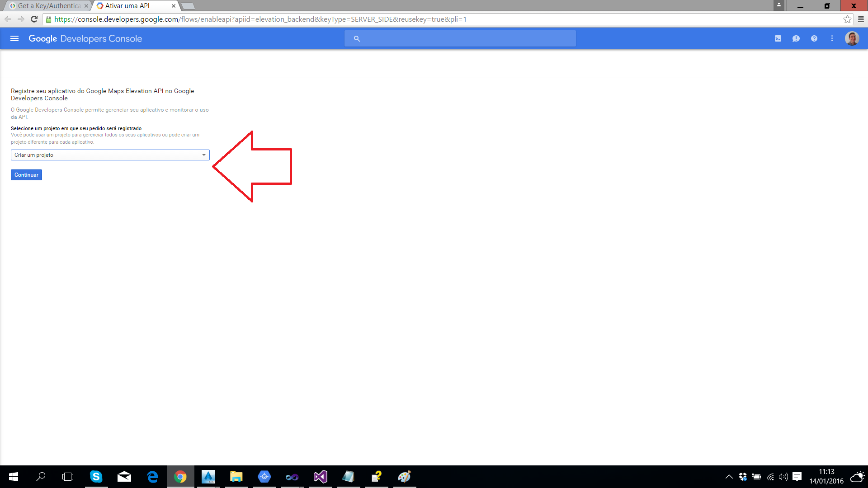The height and width of the screenshot is (488, 868).
Task: Switch to the 'Get a Key/Authentica' tab
Action: pyautogui.click(x=49, y=6)
